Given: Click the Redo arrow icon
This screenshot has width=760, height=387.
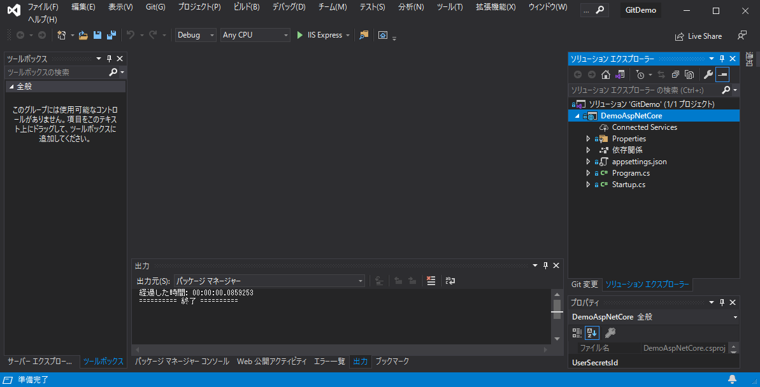Looking at the screenshot, I should (153, 35).
